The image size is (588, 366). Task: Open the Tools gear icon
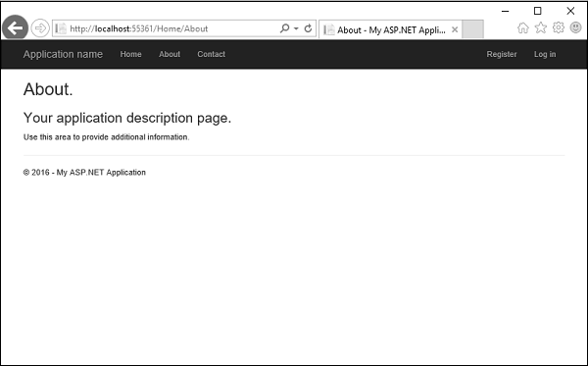coord(559,27)
